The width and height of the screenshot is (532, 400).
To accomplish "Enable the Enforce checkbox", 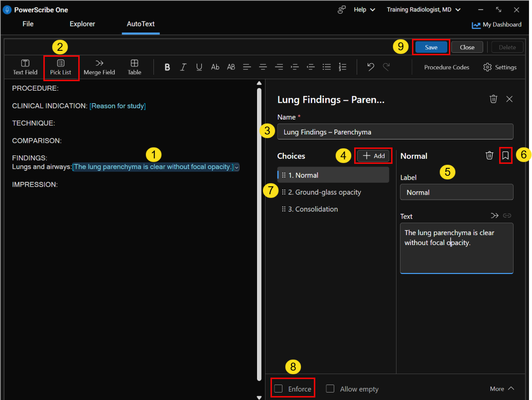I will click(x=278, y=389).
